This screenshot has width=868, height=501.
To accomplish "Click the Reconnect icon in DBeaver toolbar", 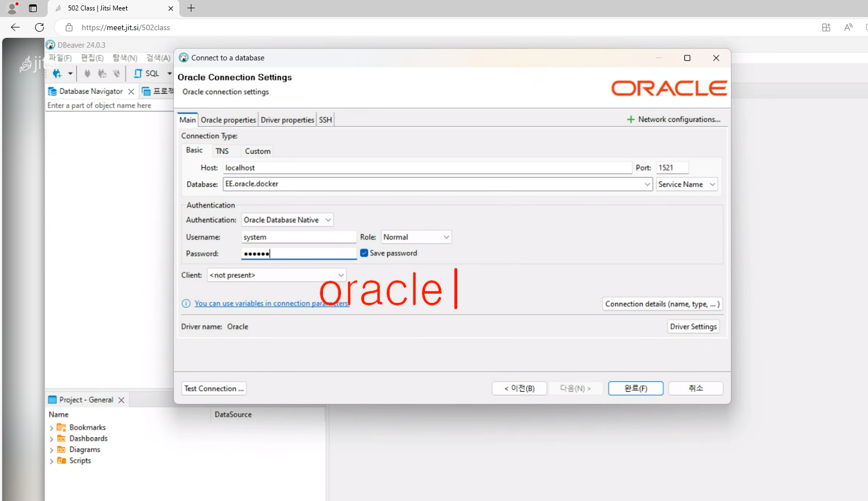I will pyautogui.click(x=102, y=74).
